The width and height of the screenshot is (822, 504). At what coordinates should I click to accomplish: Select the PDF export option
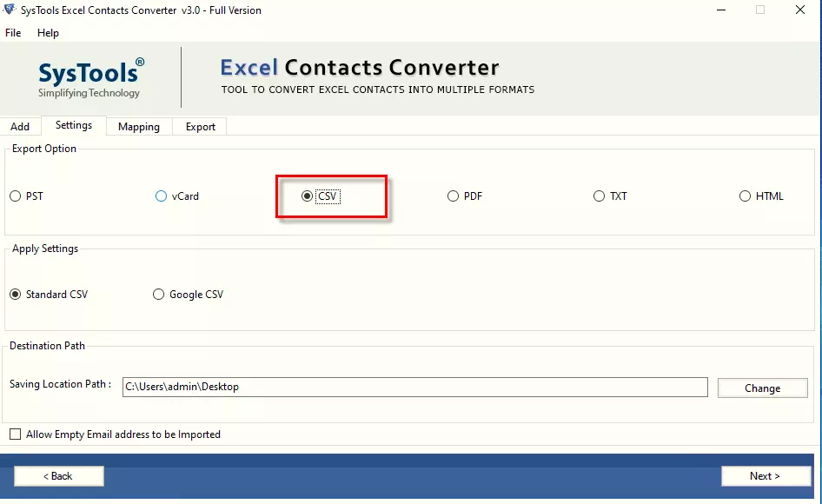point(465,196)
